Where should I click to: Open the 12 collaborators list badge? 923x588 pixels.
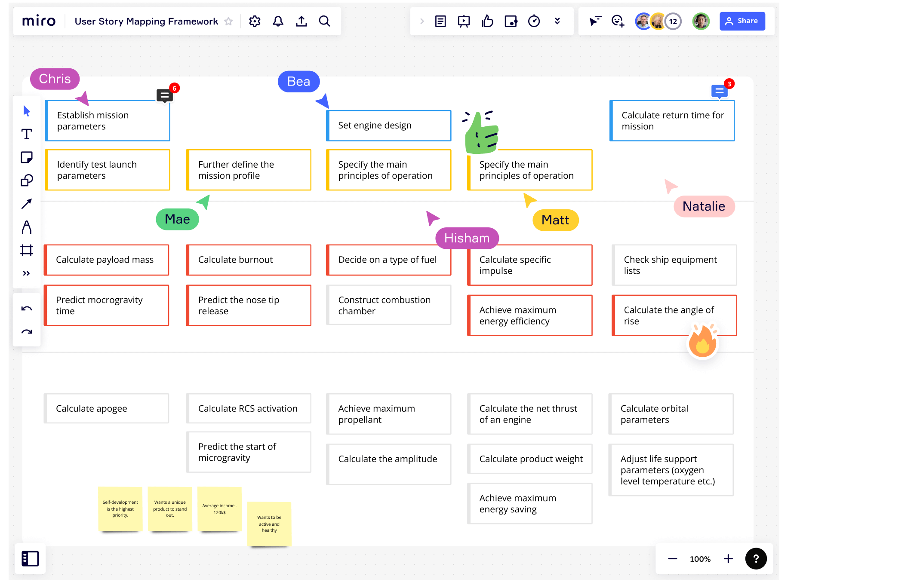(x=673, y=21)
